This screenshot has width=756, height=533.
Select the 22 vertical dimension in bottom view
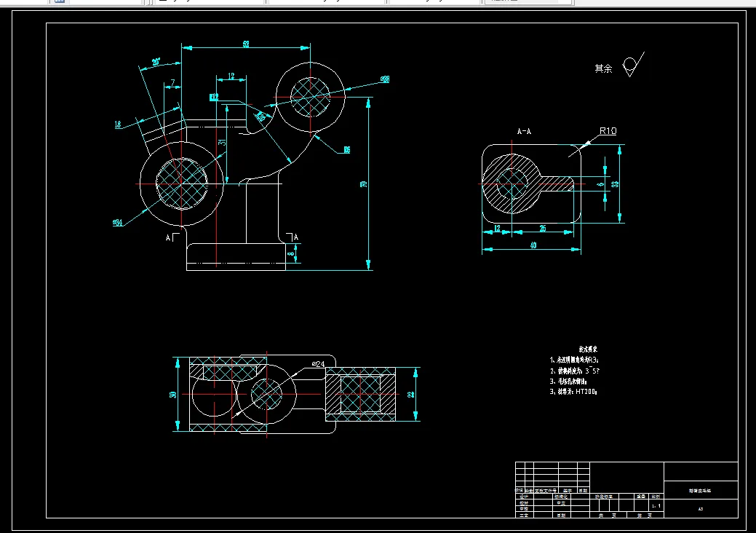[x=411, y=395]
